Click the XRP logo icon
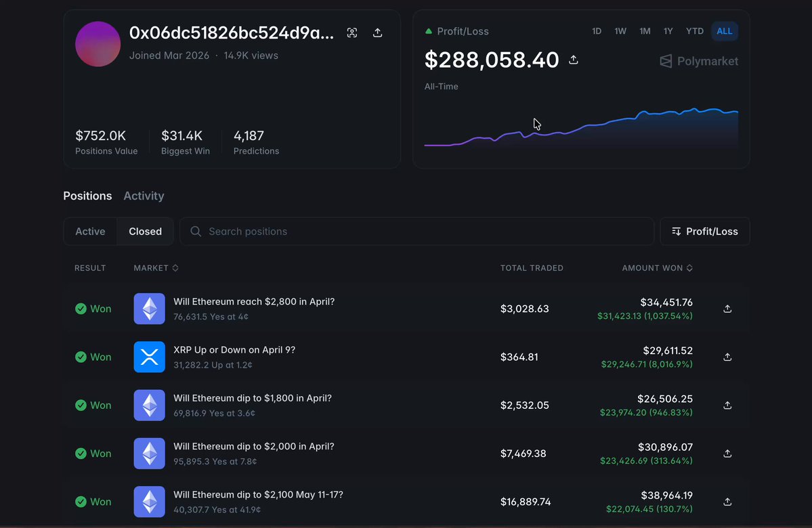812x528 pixels. point(149,357)
